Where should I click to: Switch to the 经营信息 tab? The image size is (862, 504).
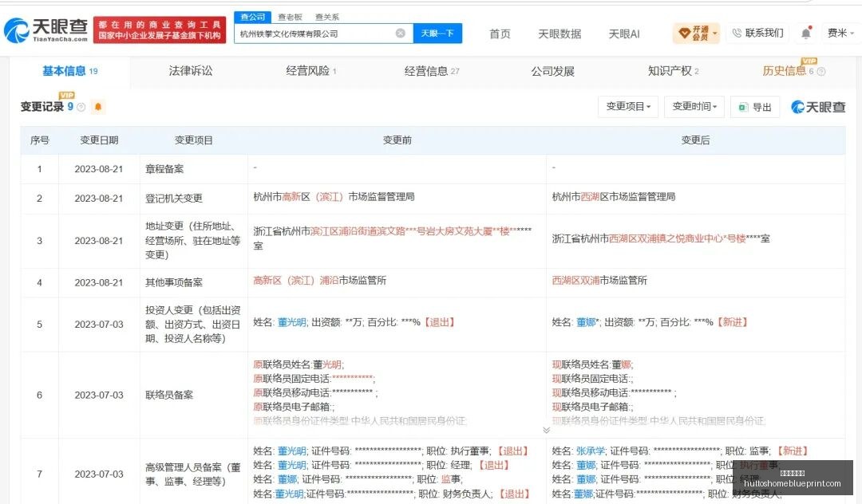[x=432, y=71]
